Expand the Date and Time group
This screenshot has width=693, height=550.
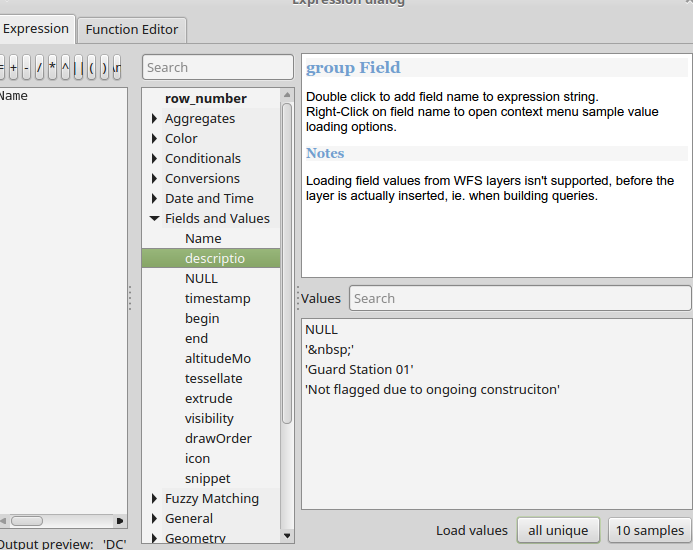(x=154, y=199)
